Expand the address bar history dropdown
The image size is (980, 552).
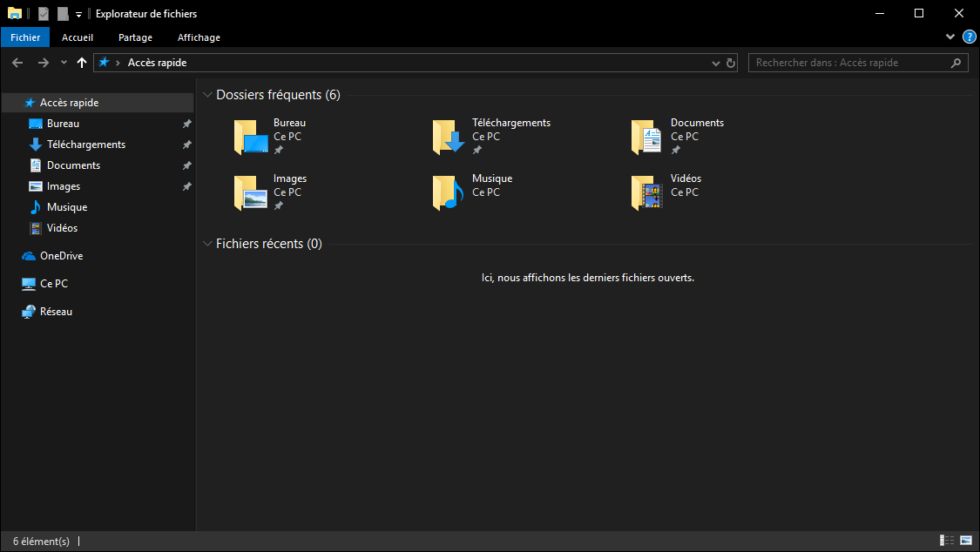click(716, 63)
